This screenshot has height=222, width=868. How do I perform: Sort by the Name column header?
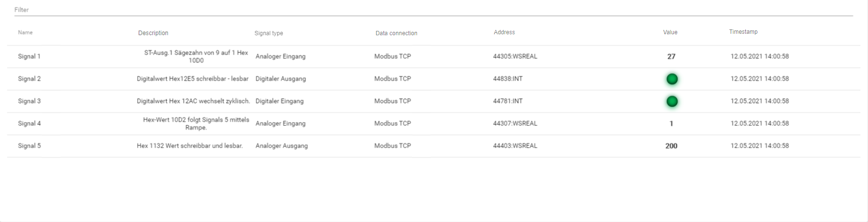tap(26, 33)
